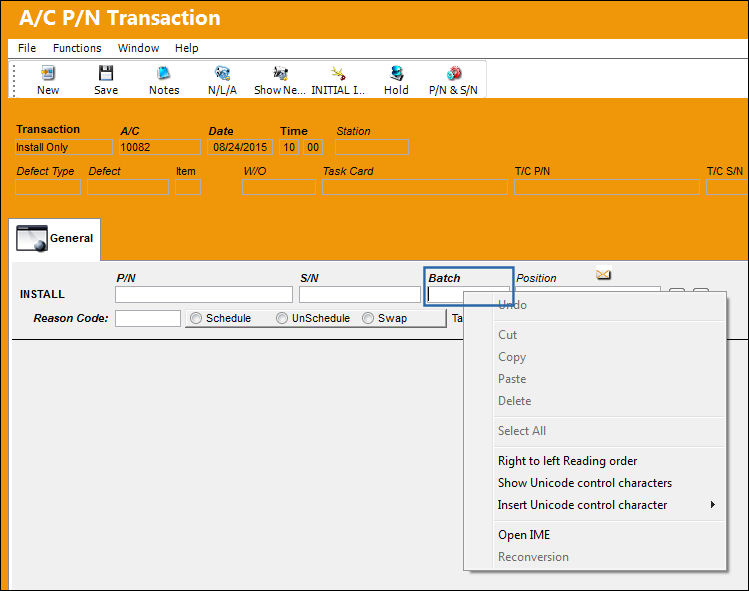Screen dimensions: 749x591
Task: Click the Defect Type field
Action: (48, 187)
